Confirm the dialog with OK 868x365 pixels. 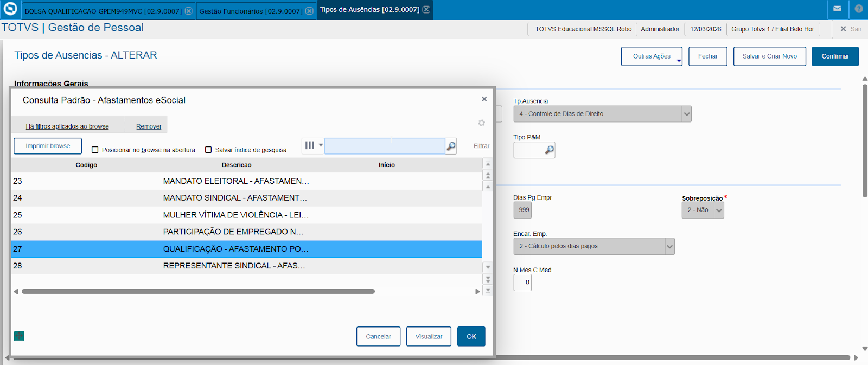coord(471,336)
